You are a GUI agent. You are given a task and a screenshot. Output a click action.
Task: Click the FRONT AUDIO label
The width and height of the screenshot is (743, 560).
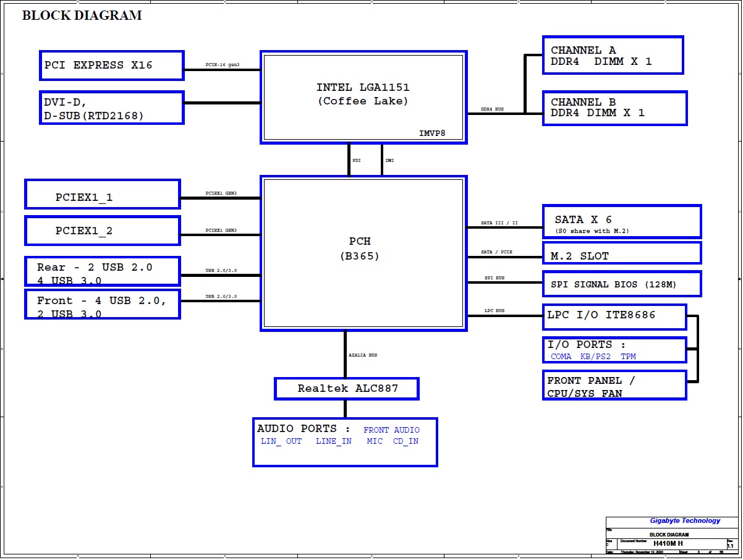(x=391, y=430)
